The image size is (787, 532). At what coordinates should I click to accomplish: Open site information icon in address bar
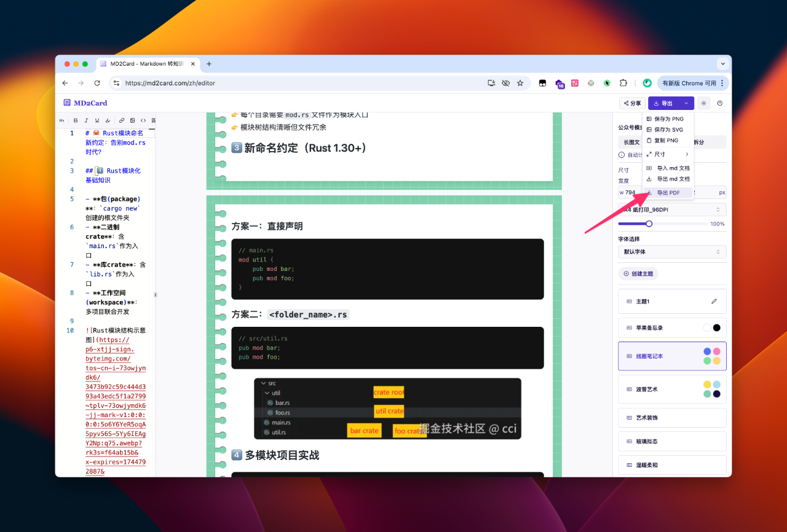coord(116,83)
